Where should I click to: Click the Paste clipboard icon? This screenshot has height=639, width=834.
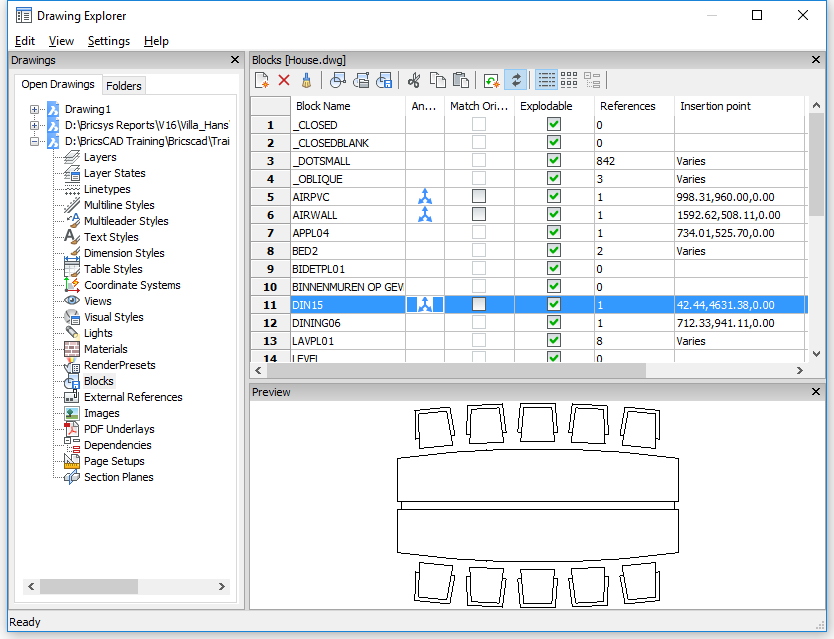tap(460, 80)
